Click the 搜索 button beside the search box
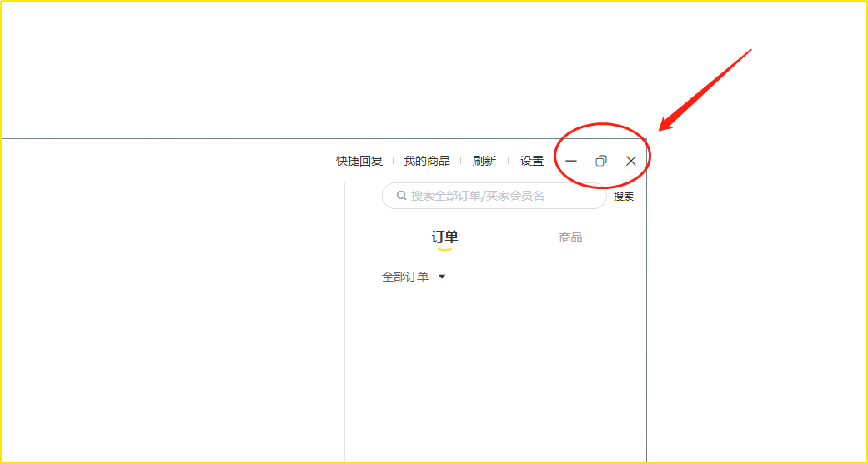 point(624,197)
